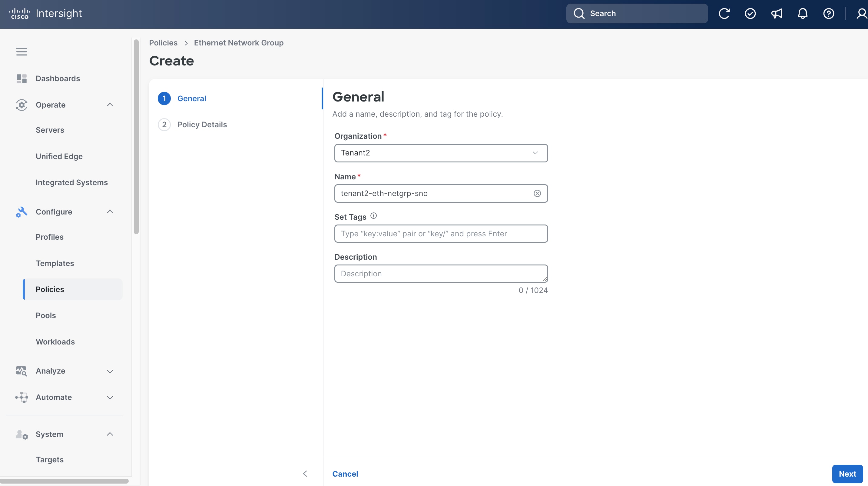Click the Description text area

pos(441,274)
